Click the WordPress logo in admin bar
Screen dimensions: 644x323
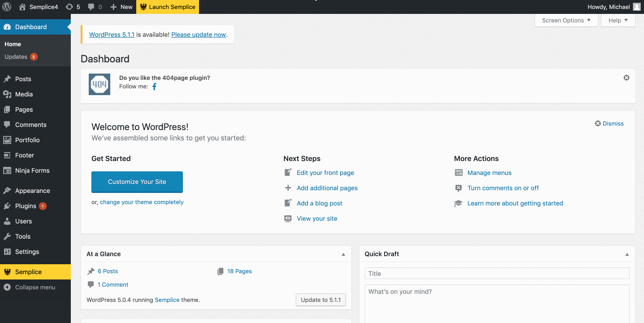point(7,7)
